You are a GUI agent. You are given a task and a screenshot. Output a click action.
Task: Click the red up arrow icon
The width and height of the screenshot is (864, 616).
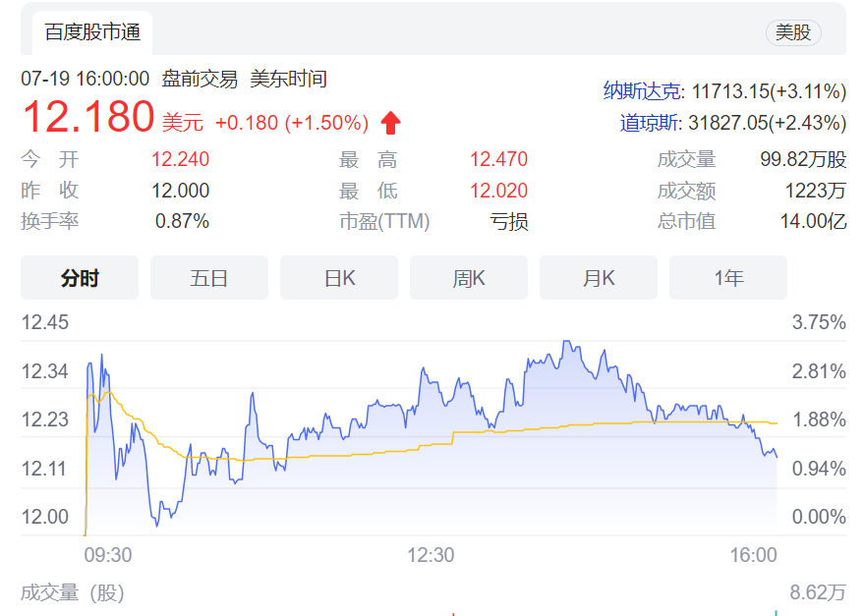(x=391, y=123)
